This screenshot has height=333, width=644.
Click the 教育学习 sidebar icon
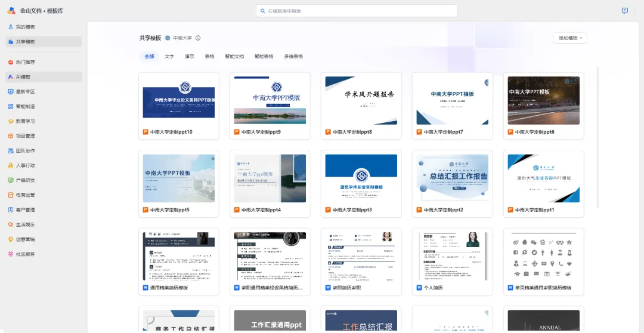(11, 121)
